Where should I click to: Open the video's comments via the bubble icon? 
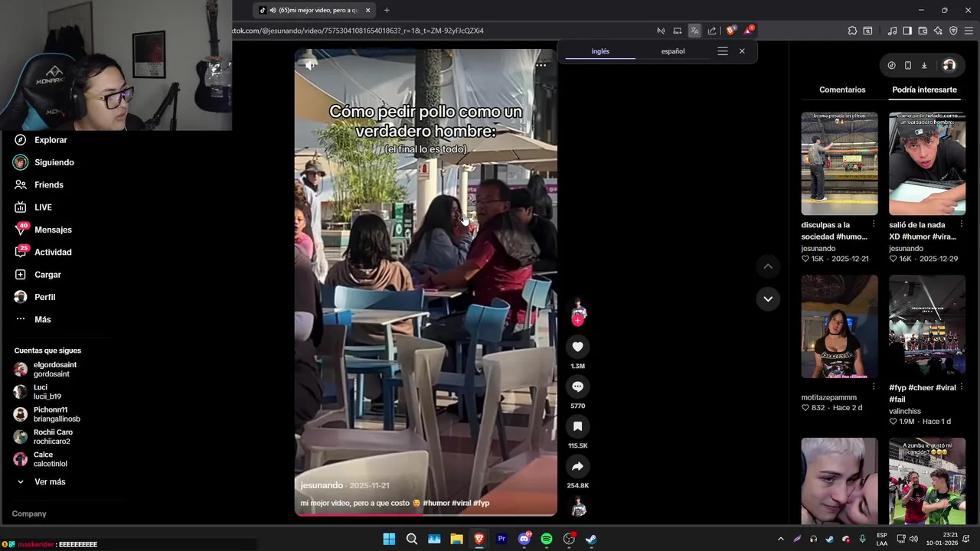point(577,386)
